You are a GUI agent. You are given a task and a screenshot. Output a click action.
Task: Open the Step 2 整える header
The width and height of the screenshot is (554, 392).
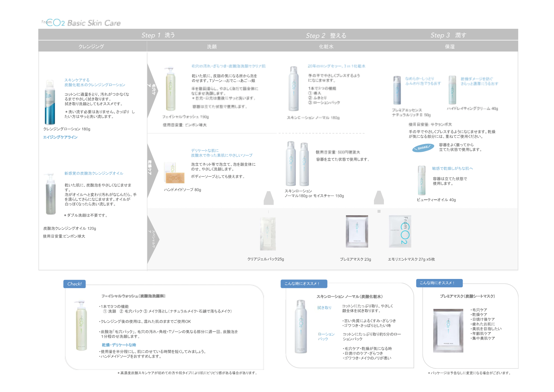click(326, 35)
